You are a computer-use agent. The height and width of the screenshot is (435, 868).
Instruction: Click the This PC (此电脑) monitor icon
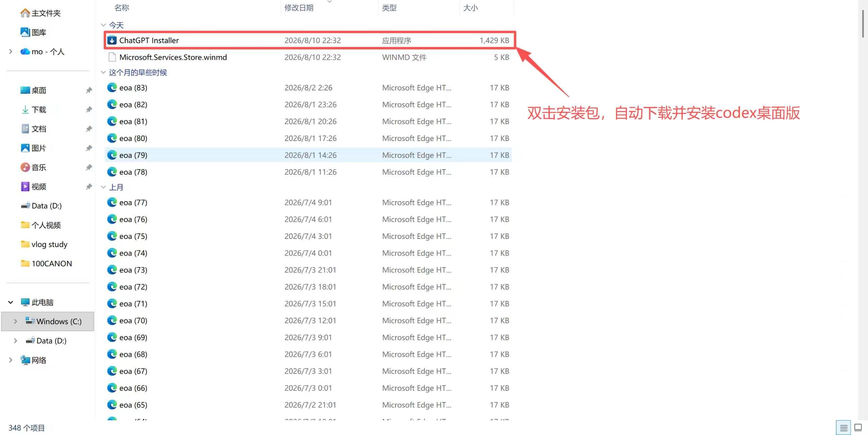(25, 302)
